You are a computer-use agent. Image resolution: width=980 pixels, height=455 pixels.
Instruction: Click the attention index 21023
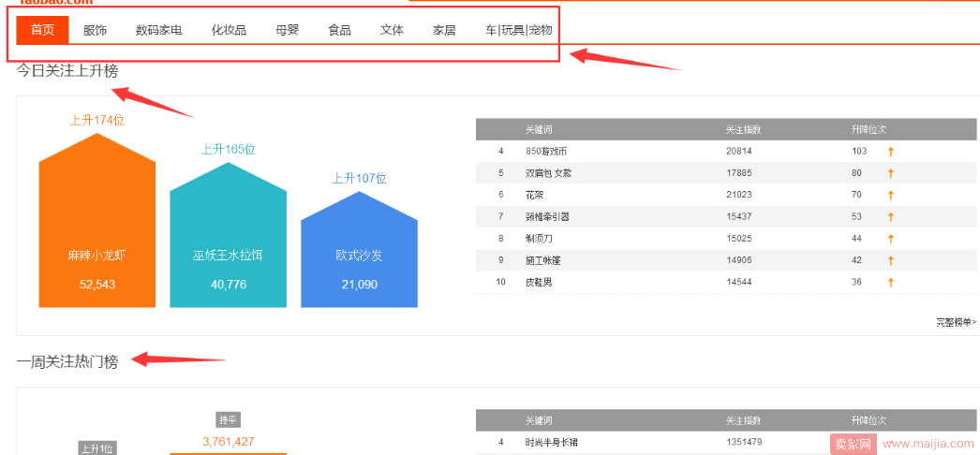click(739, 195)
